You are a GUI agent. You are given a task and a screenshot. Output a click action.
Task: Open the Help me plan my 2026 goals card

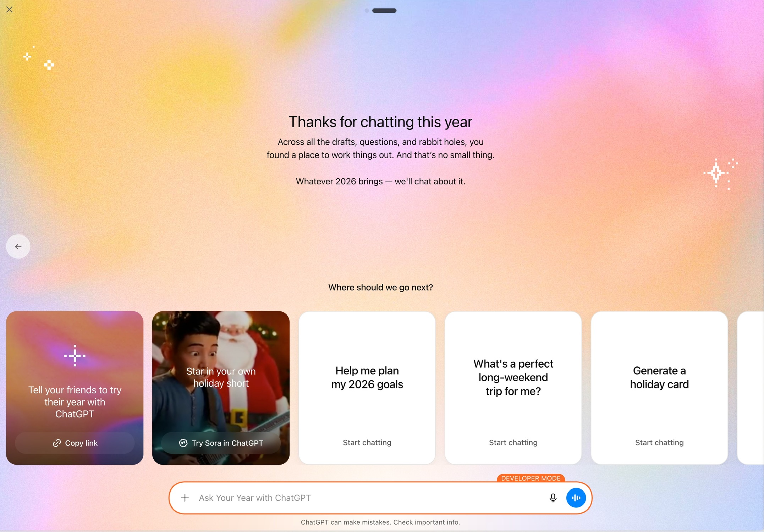(x=367, y=388)
